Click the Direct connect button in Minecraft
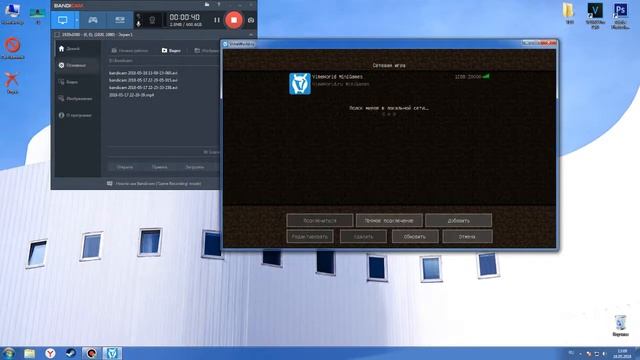The height and width of the screenshot is (360, 640). 389,220
